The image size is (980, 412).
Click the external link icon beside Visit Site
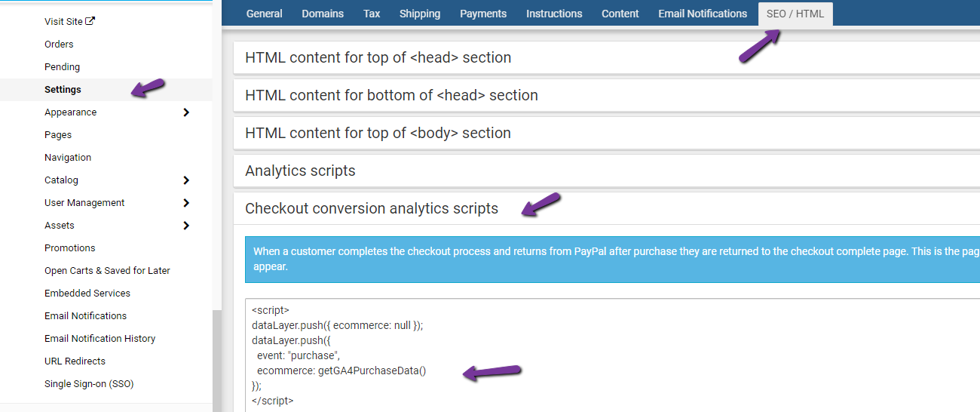click(90, 21)
